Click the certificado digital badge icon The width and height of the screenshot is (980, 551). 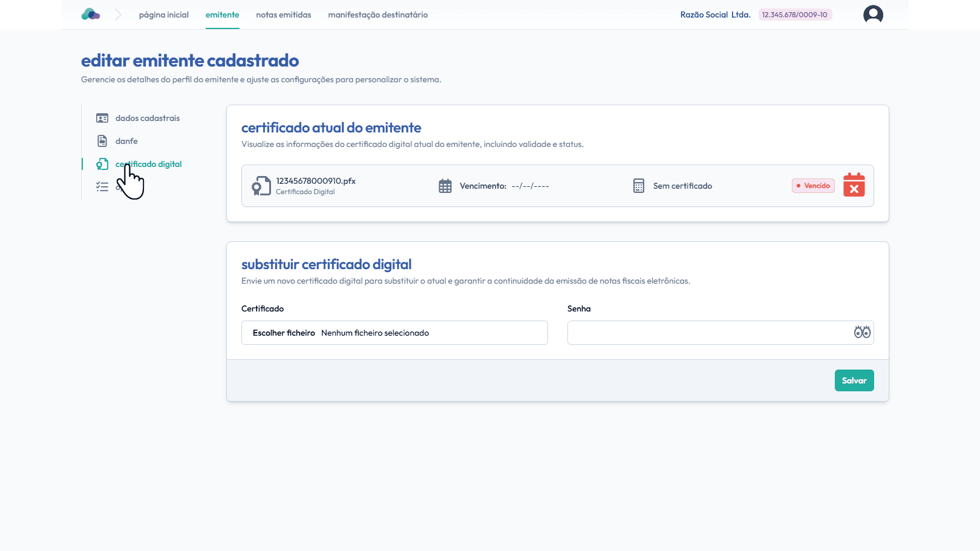102,164
